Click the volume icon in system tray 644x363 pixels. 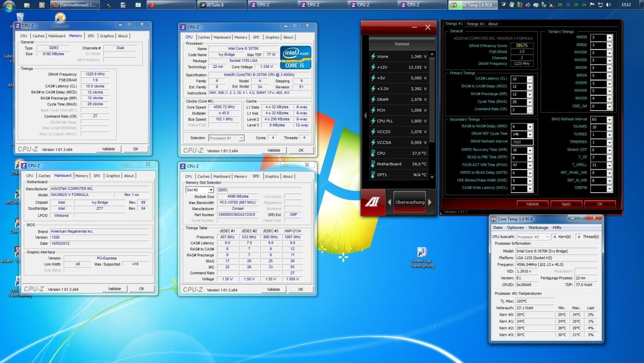click(x=608, y=5)
